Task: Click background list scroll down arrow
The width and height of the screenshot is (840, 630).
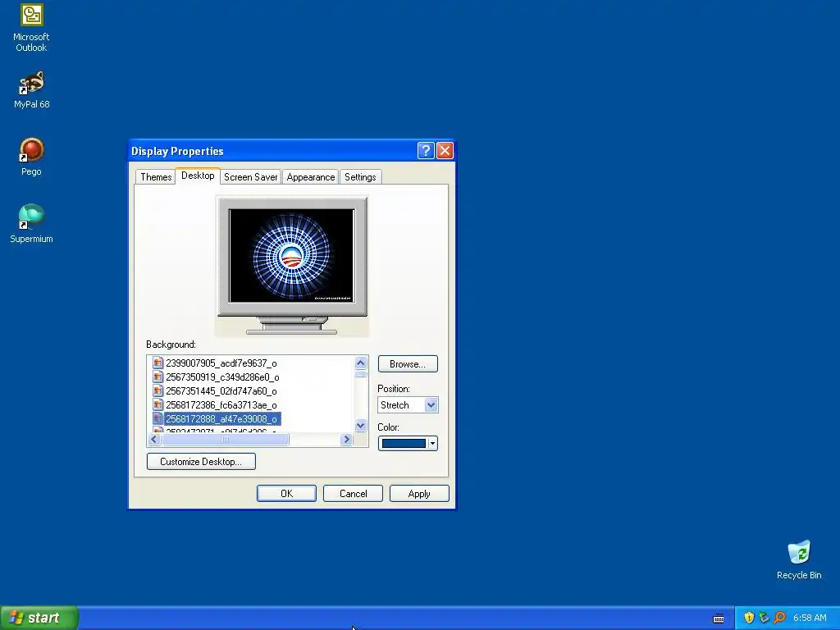Action: coord(361,426)
